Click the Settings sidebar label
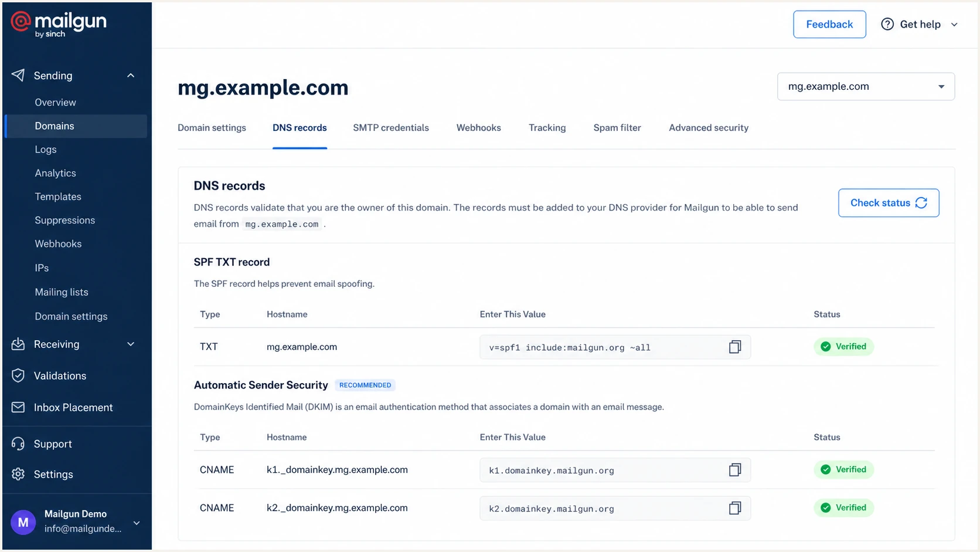 pyautogui.click(x=53, y=474)
